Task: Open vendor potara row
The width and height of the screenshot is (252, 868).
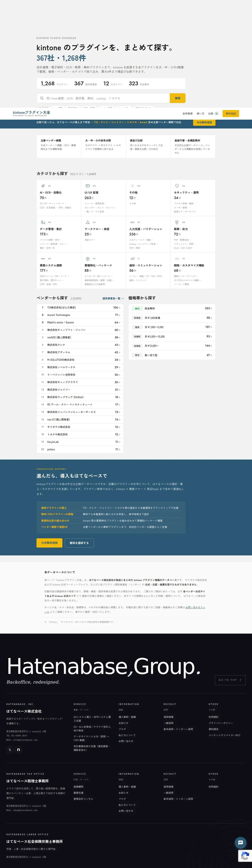Action: pyautogui.click(x=80, y=449)
